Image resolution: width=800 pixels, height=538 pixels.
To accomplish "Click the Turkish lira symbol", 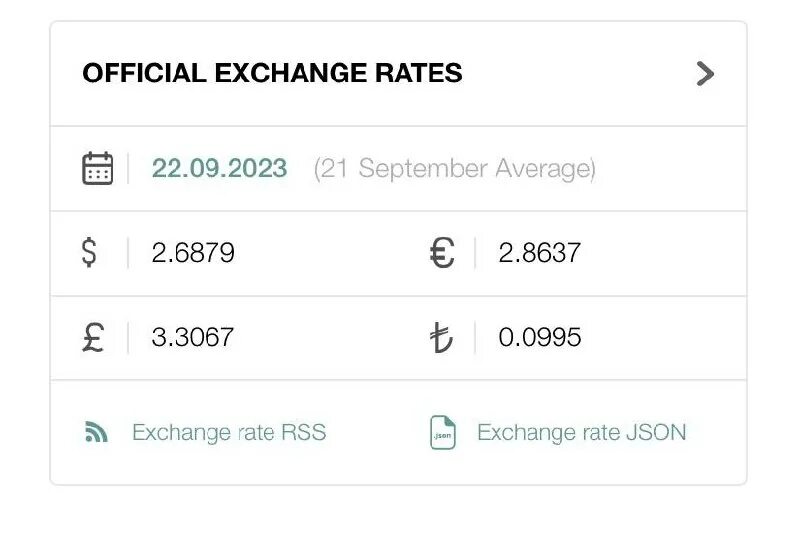I will pyautogui.click(x=441, y=338).
